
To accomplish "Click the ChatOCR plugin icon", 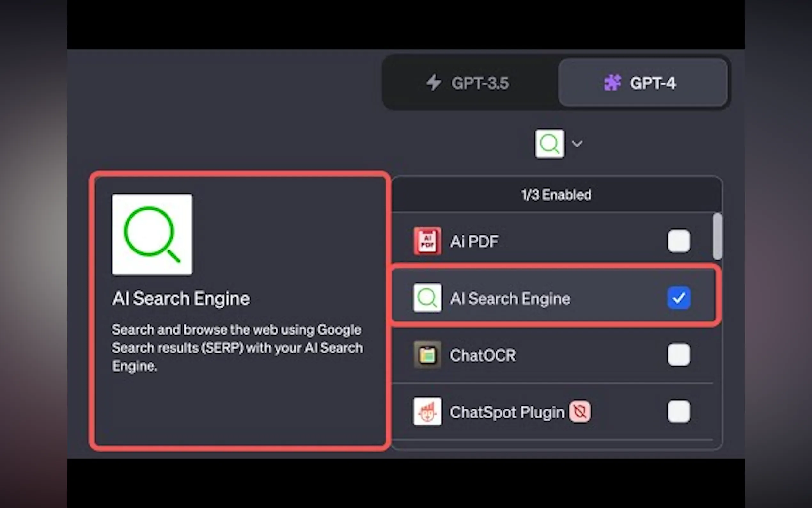I will pyautogui.click(x=427, y=355).
